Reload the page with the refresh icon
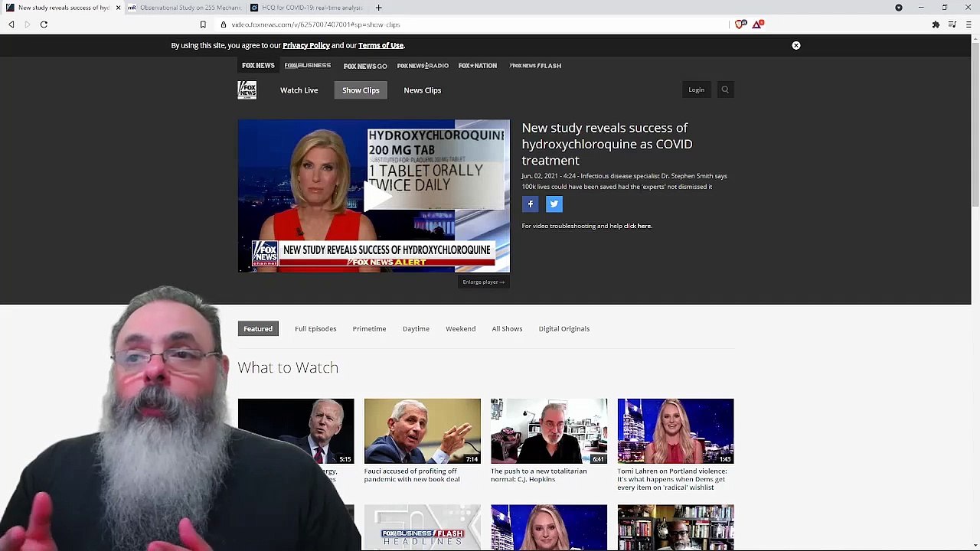This screenshot has width=980, height=551. click(44, 24)
